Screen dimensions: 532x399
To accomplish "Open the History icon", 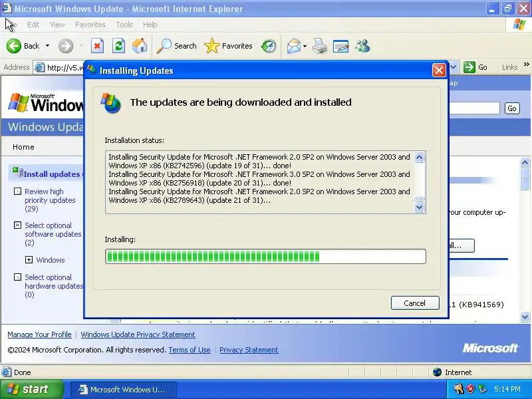I will (x=269, y=46).
